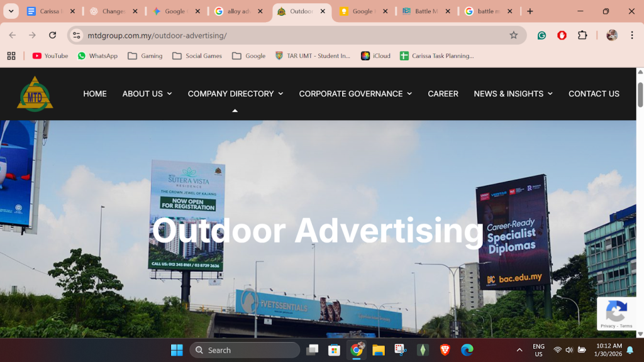The height and width of the screenshot is (362, 644).
Task: Open the reCAPTCHA Terms link
Action: point(626,326)
